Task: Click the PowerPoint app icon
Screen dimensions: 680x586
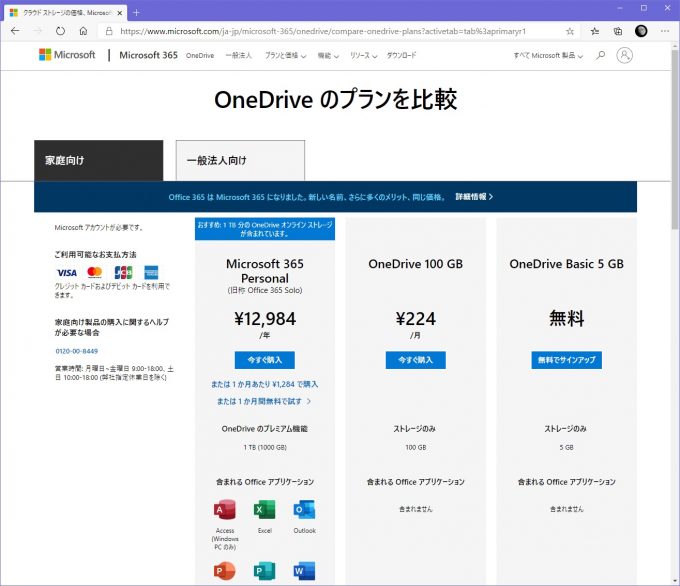Action: point(225,571)
